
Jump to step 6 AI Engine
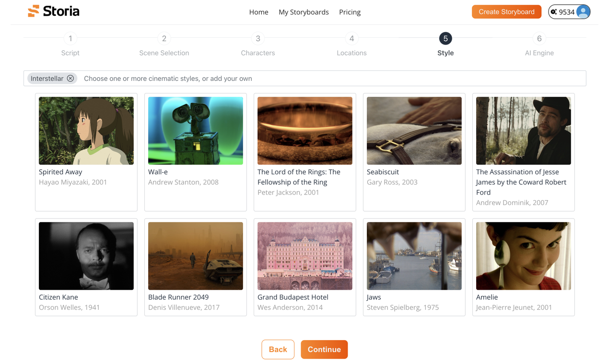pos(539,45)
